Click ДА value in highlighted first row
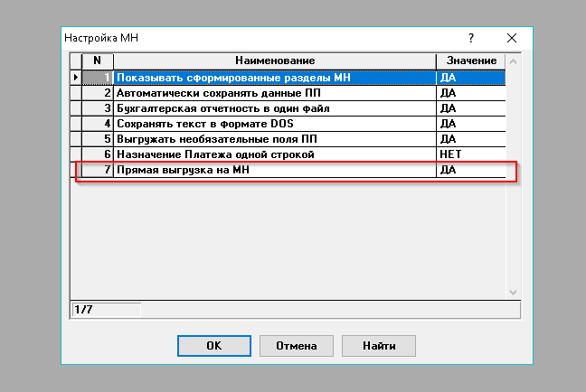 (471, 78)
